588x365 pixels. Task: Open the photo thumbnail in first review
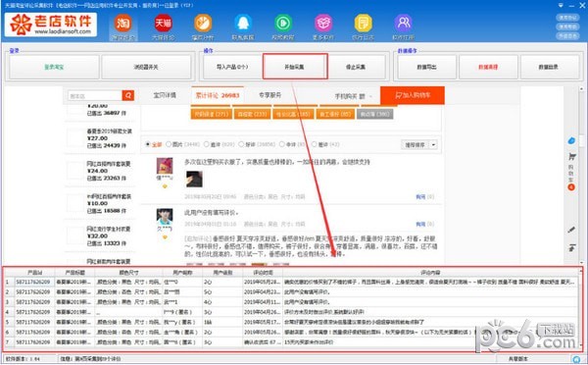click(x=194, y=180)
